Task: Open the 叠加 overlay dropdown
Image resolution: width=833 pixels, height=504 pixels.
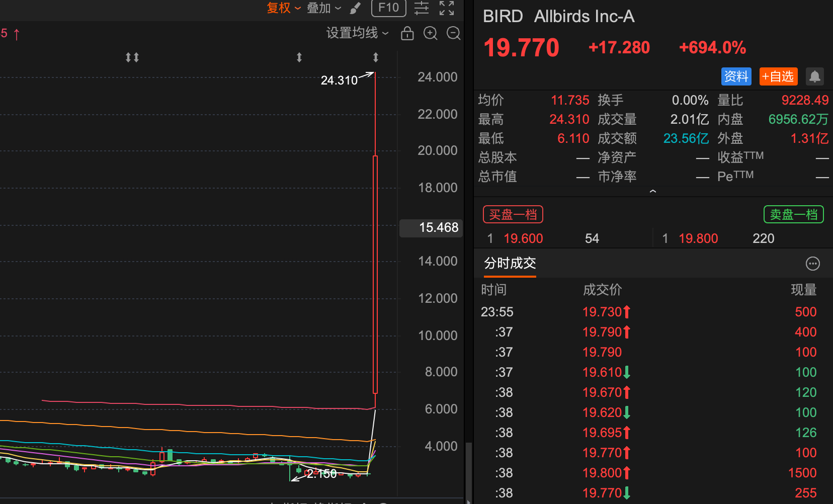Action: click(324, 8)
